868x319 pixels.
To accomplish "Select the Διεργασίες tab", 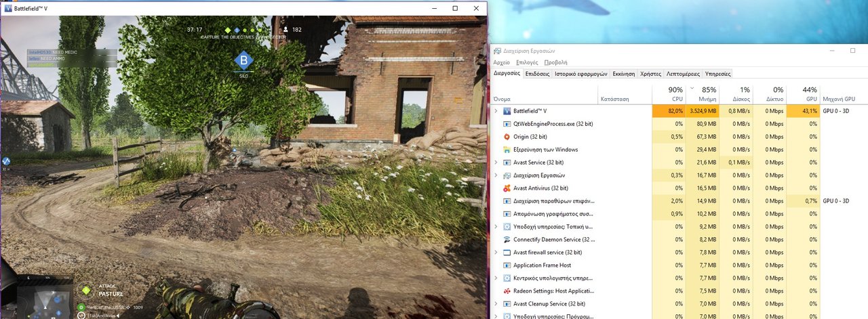I will pos(507,73).
